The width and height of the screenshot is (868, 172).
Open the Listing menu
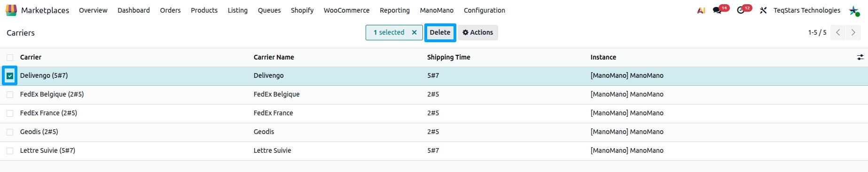(x=237, y=10)
